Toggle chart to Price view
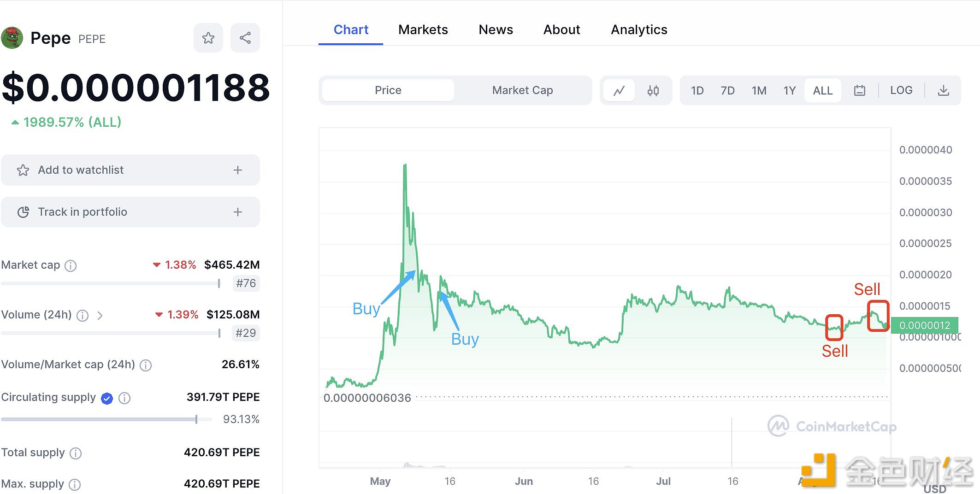Viewport: 980px width, 494px height. tap(388, 90)
